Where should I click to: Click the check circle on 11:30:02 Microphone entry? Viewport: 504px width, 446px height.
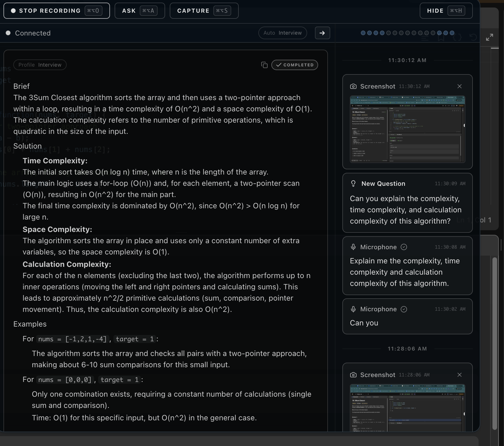click(404, 309)
